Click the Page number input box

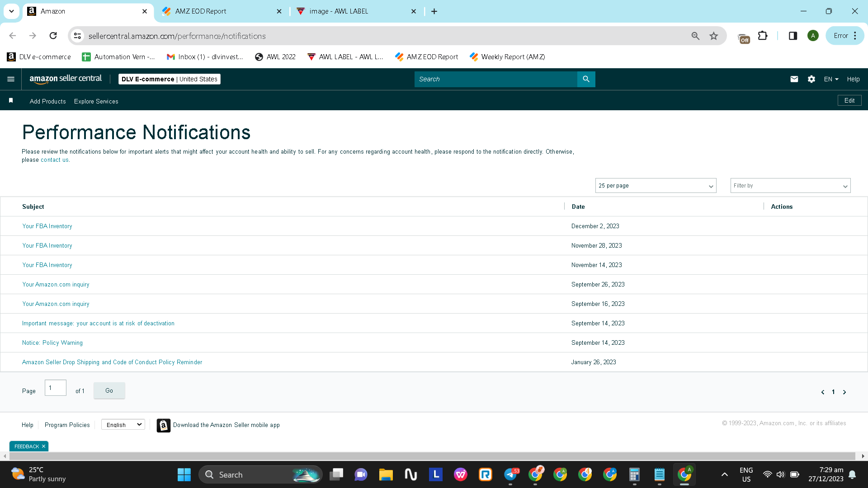click(56, 388)
